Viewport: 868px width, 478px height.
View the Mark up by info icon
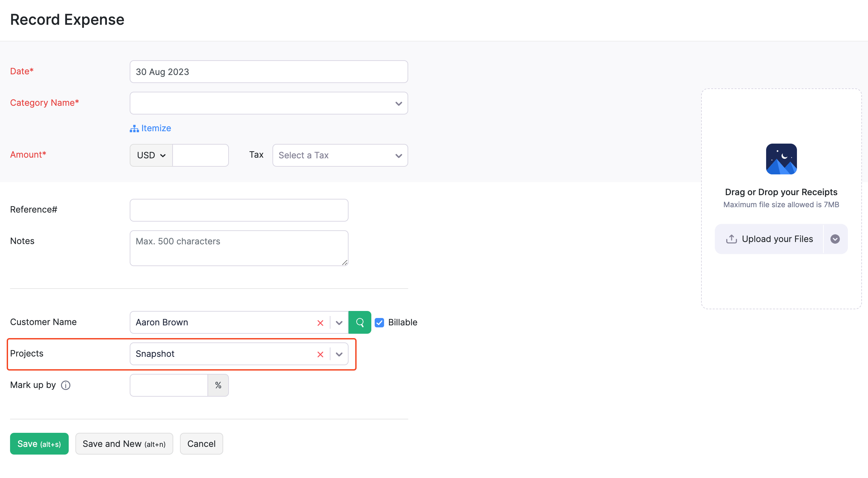(65, 385)
